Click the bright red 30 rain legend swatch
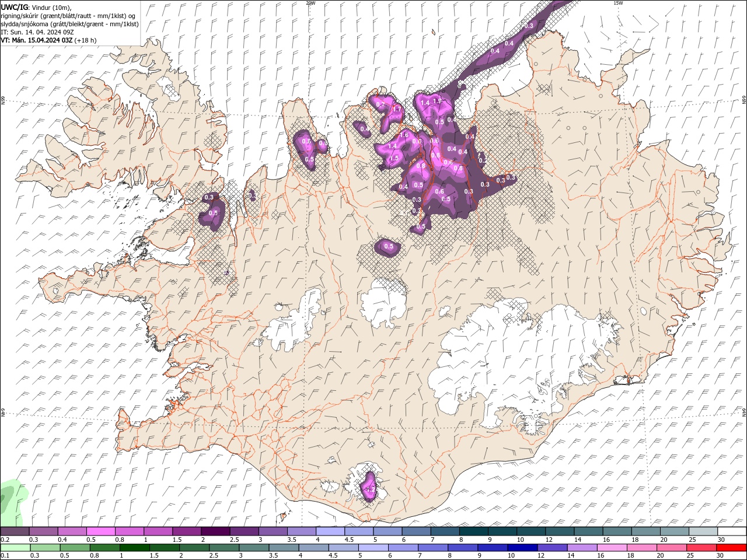The height and width of the screenshot is (560, 747). click(731, 548)
